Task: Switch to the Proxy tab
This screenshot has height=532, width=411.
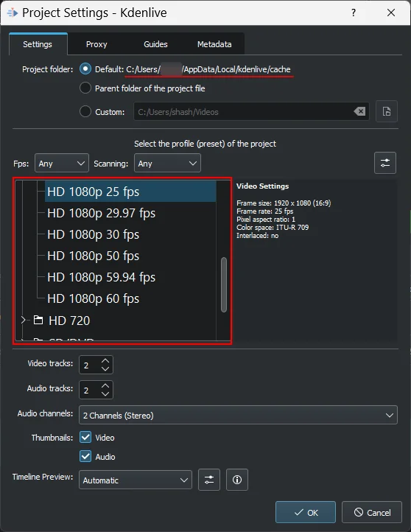Action: tap(96, 44)
